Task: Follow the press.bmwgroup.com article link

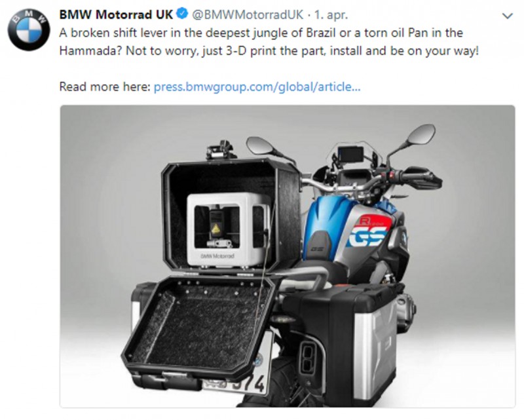Action: (x=257, y=86)
